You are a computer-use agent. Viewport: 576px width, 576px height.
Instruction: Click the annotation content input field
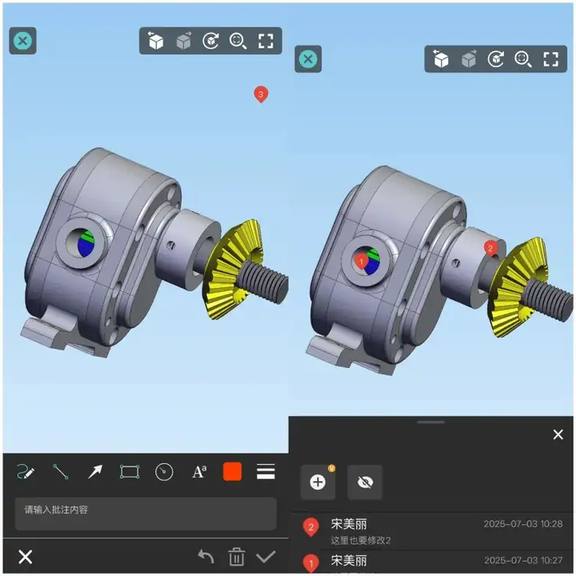pyautogui.click(x=145, y=513)
